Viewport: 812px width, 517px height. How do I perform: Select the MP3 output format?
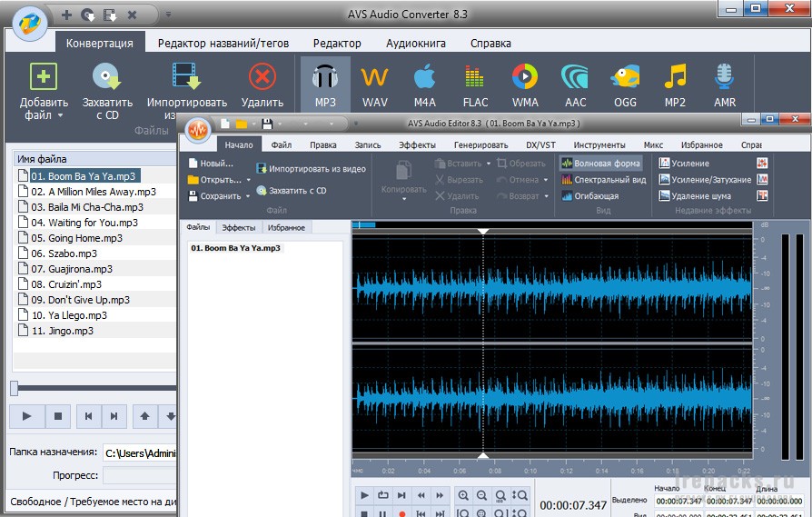pyautogui.click(x=325, y=84)
